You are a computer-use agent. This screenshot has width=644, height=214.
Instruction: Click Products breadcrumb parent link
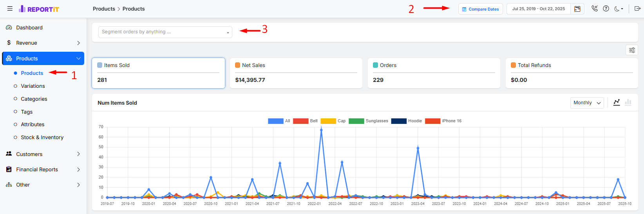[x=104, y=9]
